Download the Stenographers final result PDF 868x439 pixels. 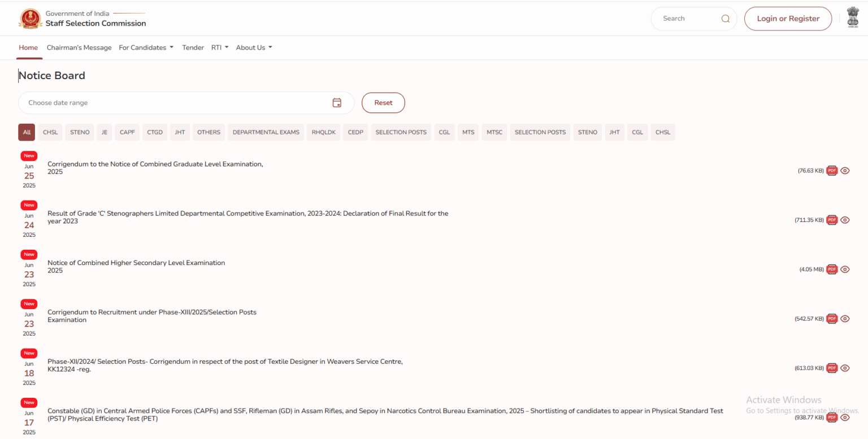coord(831,220)
